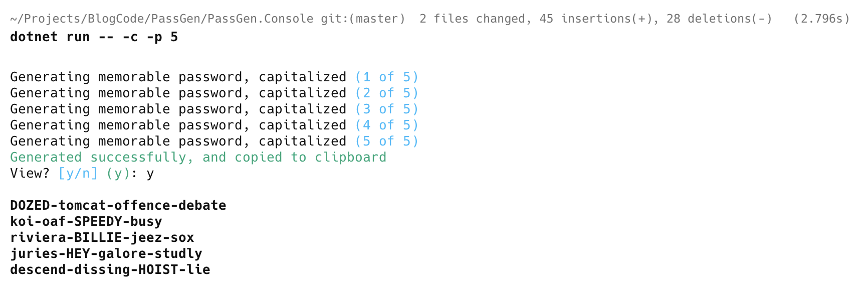The height and width of the screenshot is (288, 868).
Task: Click the password juries-HEY-galore-studly
Action: tap(106, 254)
